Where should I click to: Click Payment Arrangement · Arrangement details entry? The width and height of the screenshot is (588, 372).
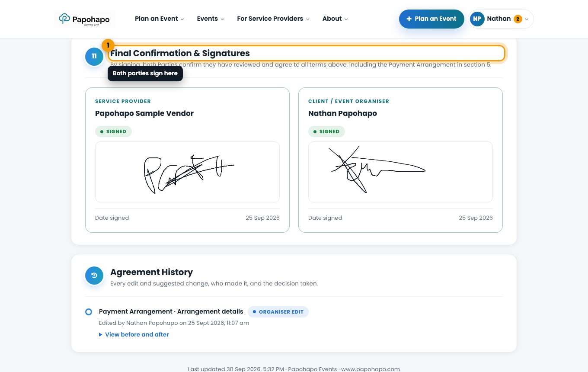coord(171,311)
